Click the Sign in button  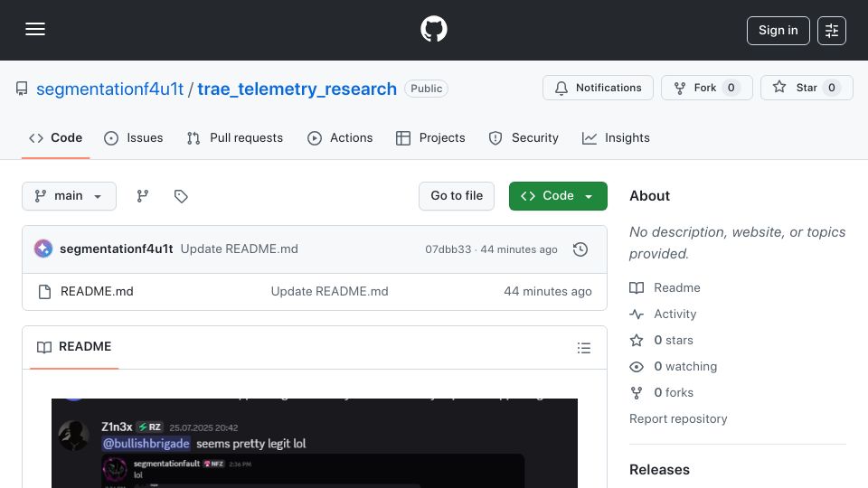pos(778,31)
